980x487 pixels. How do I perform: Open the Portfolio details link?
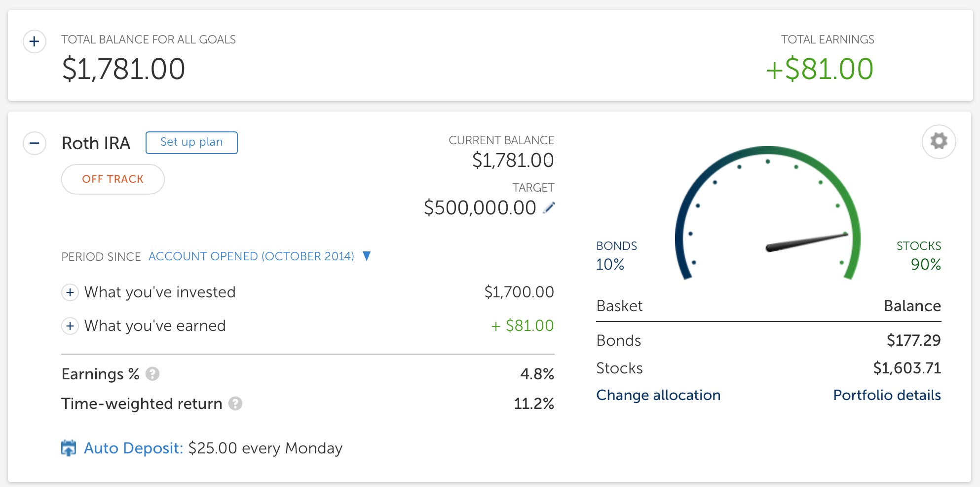[887, 395]
